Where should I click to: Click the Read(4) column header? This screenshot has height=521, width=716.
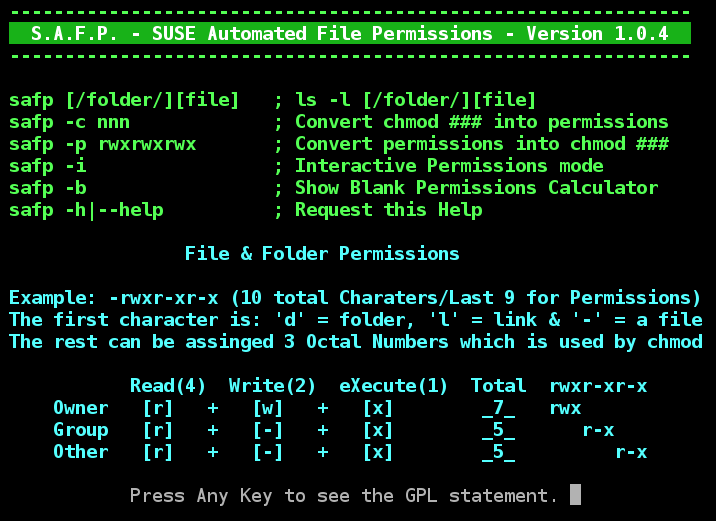pos(168,386)
